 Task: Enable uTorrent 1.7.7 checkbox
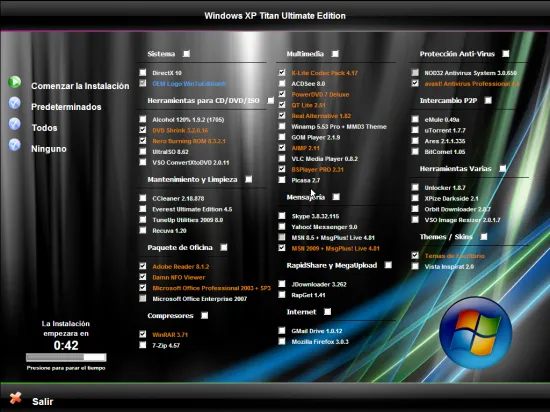415,130
